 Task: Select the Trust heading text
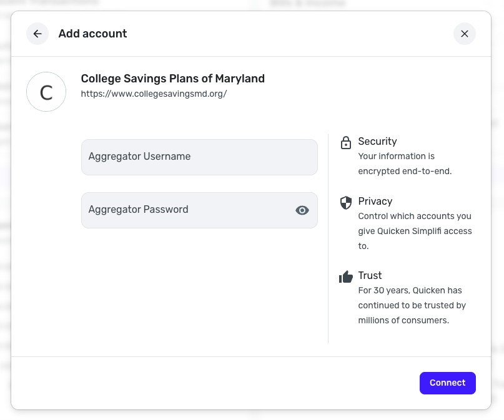coord(370,276)
